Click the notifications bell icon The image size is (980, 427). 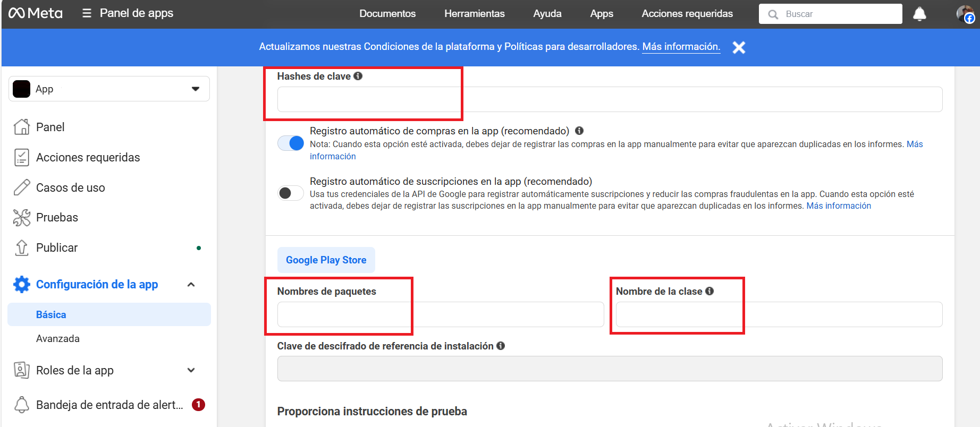pyautogui.click(x=919, y=14)
